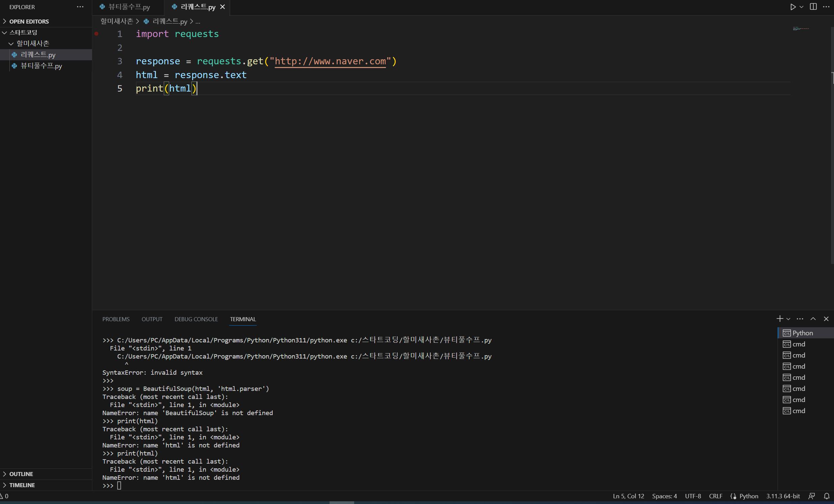Screen dimensions: 834x504
Task: Click in the terminal prompt input
Action: 119,485
